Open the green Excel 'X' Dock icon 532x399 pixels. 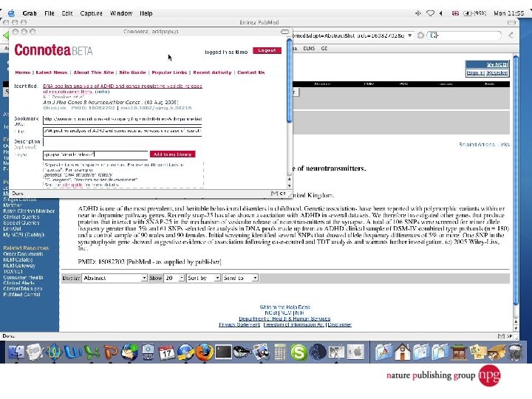pyautogui.click(x=92, y=352)
